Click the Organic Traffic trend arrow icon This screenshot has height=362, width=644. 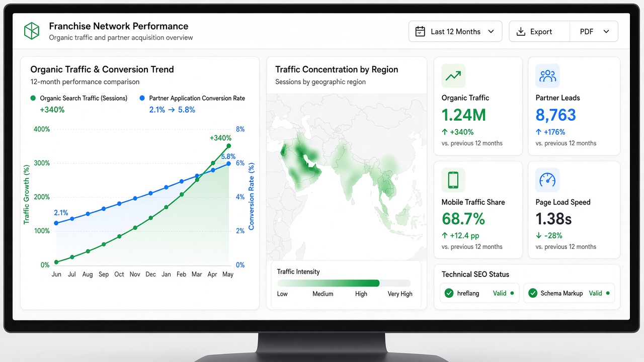(x=453, y=76)
